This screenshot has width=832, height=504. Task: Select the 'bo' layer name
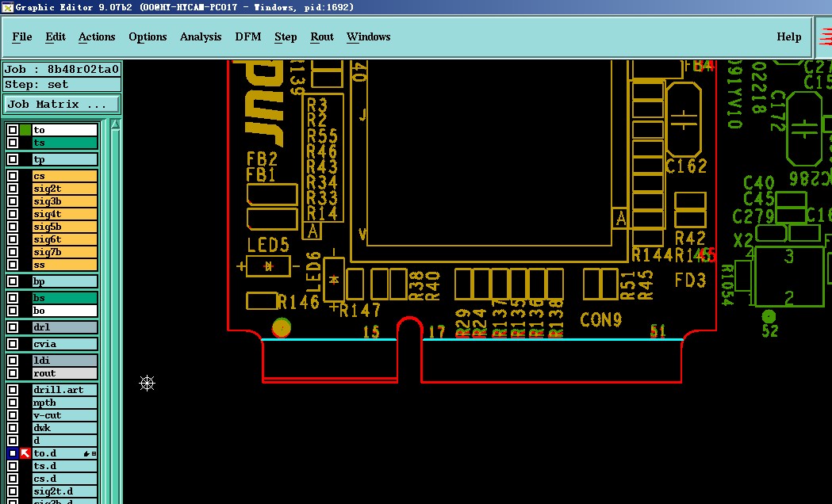pos(65,311)
